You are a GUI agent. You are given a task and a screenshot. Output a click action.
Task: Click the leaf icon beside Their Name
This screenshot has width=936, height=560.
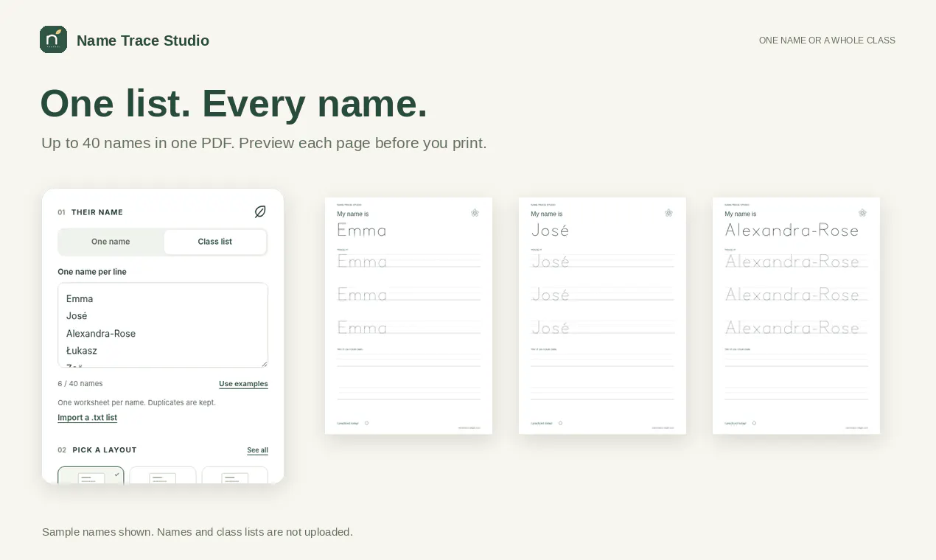click(260, 211)
